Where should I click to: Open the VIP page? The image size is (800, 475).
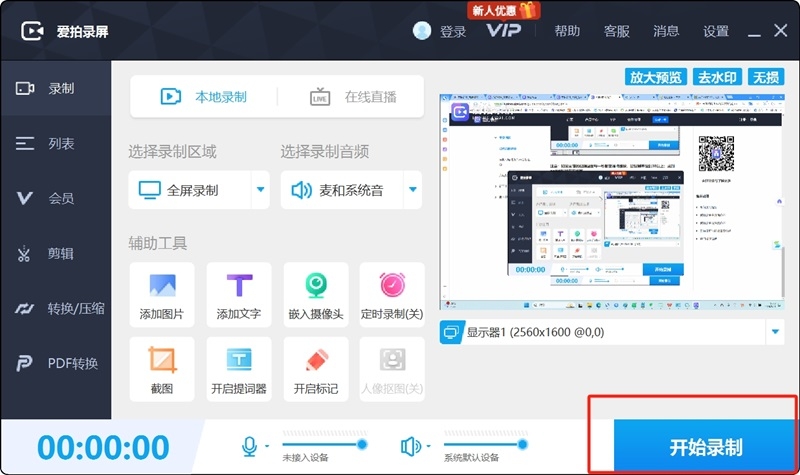pos(504,31)
